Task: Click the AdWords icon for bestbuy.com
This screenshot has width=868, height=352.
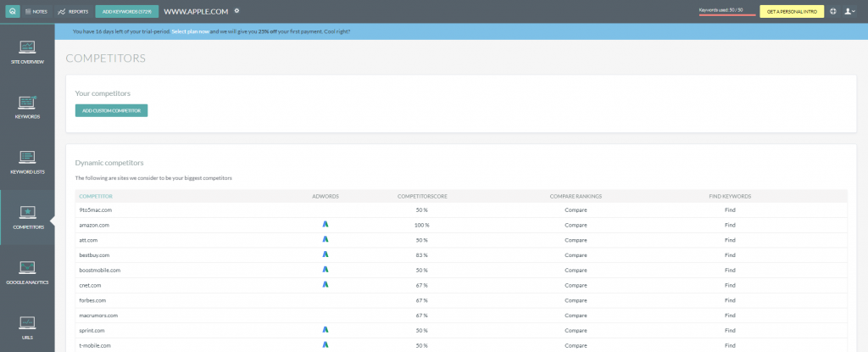Action: [325, 254]
